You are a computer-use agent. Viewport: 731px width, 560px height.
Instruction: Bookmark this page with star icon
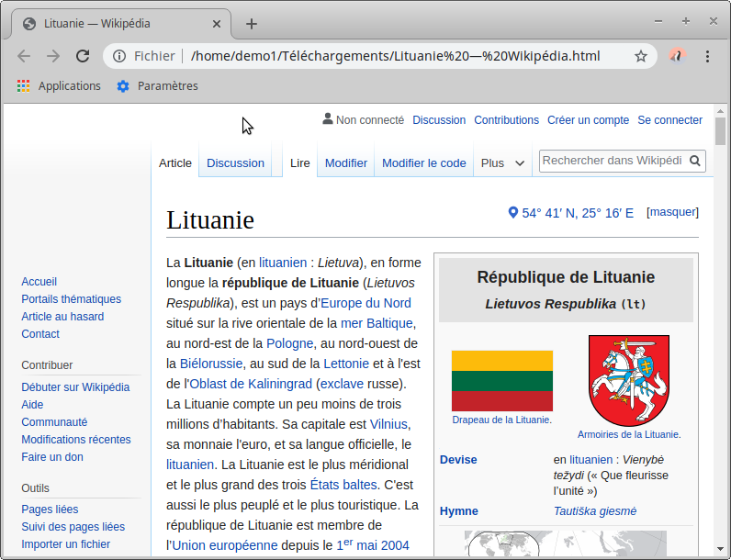click(641, 56)
